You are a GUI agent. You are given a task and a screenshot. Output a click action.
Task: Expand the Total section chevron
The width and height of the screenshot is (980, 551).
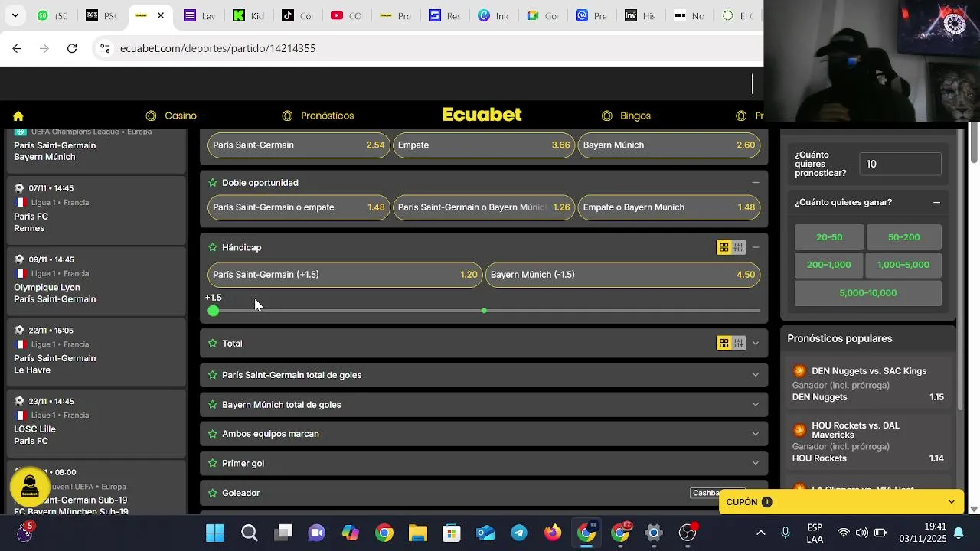tap(756, 343)
